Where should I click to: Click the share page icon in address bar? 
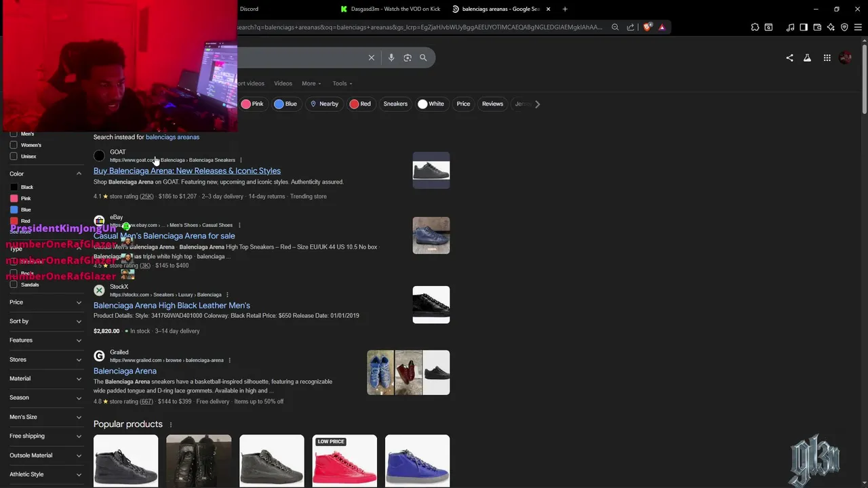631,27
